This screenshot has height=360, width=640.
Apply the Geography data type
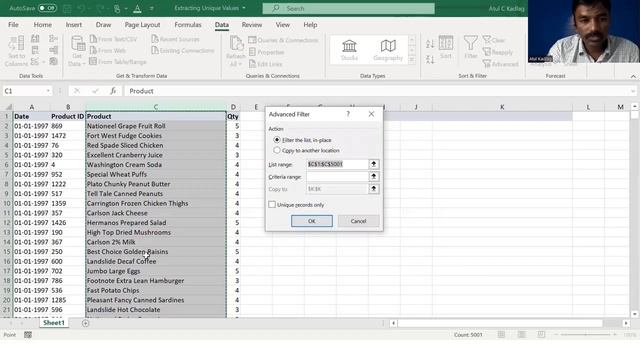(388, 50)
